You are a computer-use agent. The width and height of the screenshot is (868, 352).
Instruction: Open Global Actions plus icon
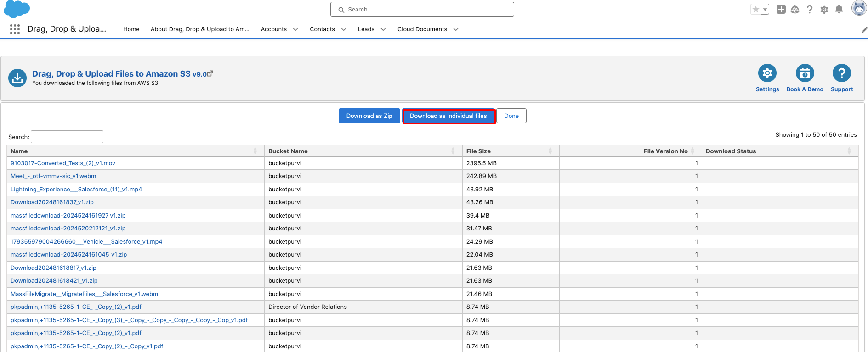point(781,9)
